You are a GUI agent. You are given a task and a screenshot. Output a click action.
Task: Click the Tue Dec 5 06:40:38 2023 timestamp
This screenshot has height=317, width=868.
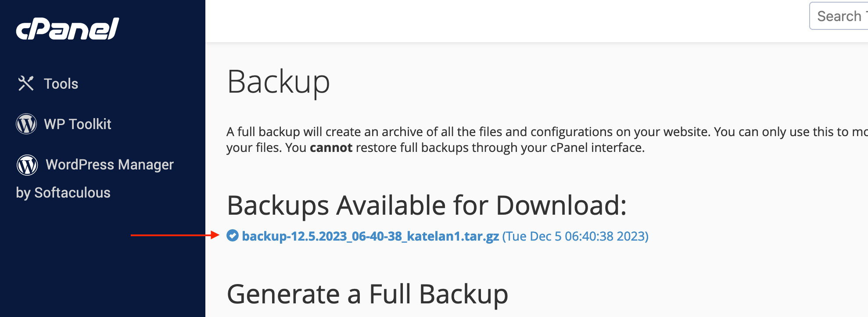tap(575, 236)
